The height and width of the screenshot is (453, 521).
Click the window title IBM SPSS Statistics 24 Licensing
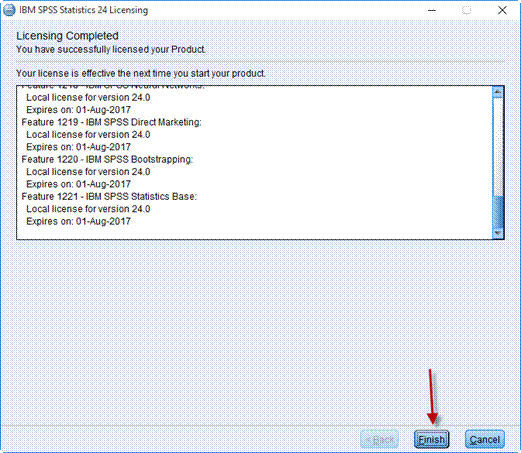tap(84, 10)
